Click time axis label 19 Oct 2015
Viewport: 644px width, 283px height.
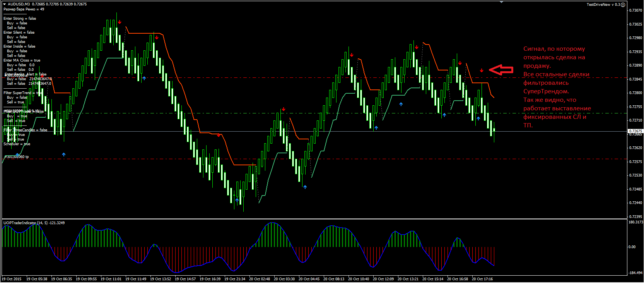[x=12, y=279]
